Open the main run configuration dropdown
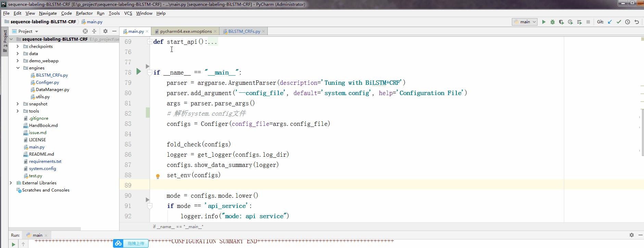The height and width of the screenshot is (248, 644). tap(525, 22)
